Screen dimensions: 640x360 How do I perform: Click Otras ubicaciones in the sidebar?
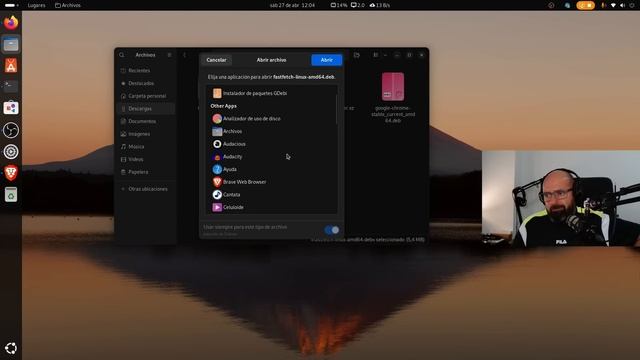pyautogui.click(x=148, y=189)
